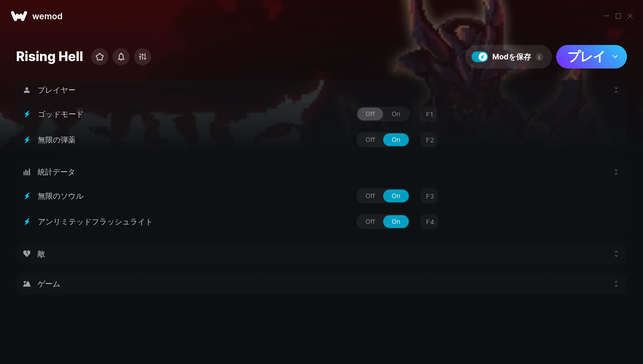Expand the ゲーム section
This screenshot has width=643, height=364.
pos(616,284)
